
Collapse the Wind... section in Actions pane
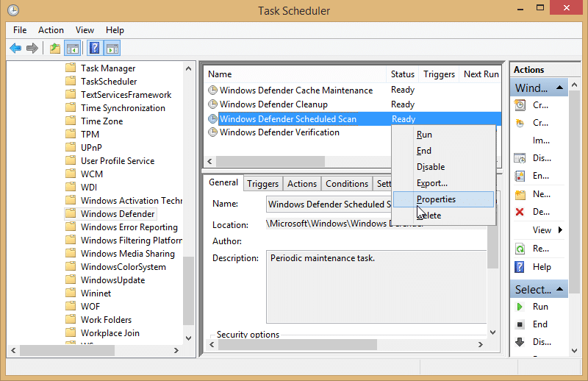coord(560,88)
